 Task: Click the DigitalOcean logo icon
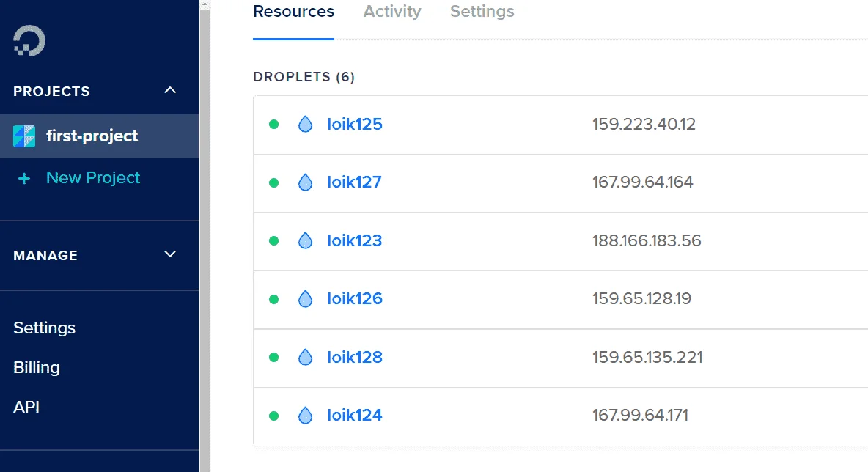tap(29, 40)
